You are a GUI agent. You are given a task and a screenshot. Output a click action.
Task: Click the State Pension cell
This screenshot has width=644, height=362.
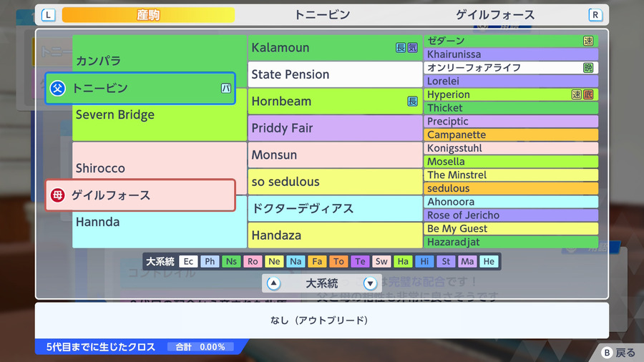pos(335,74)
